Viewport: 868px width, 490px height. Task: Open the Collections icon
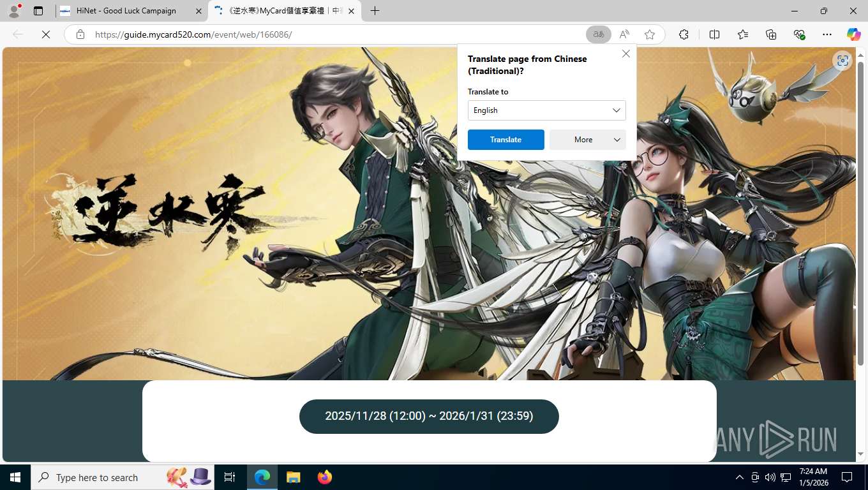tap(771, 34)
